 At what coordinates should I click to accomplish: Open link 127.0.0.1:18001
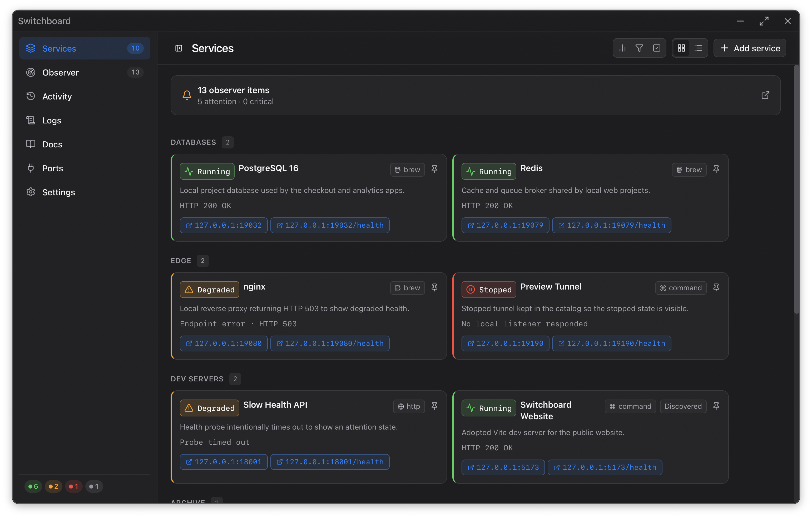tap(224, 462)
